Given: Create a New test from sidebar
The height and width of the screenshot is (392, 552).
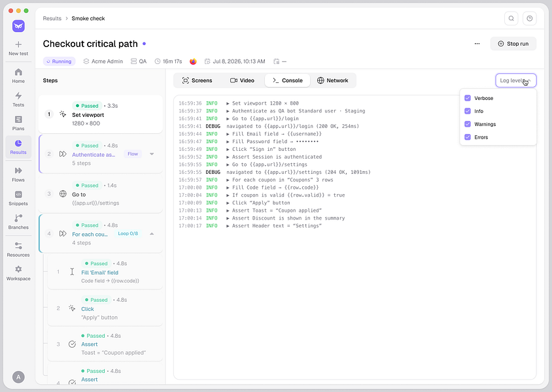Looking at the screenshot, I should pyautogui.click(x=18, y=48).
